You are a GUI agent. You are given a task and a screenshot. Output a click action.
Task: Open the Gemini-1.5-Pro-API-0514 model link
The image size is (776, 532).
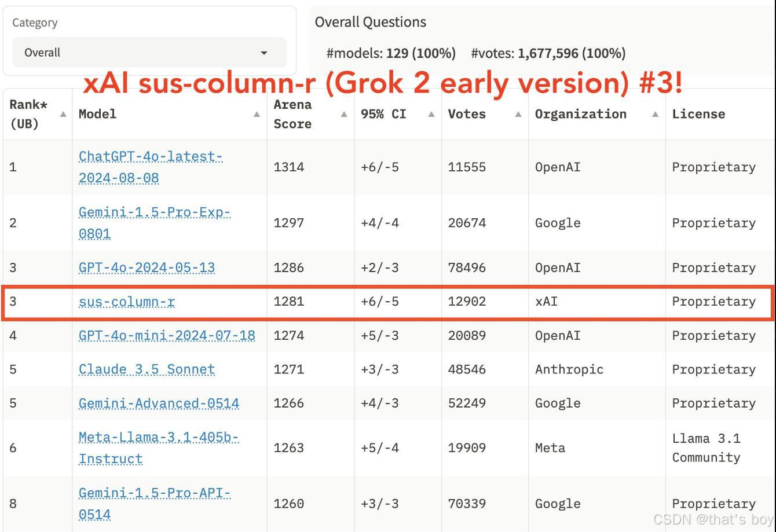[155, 504]
